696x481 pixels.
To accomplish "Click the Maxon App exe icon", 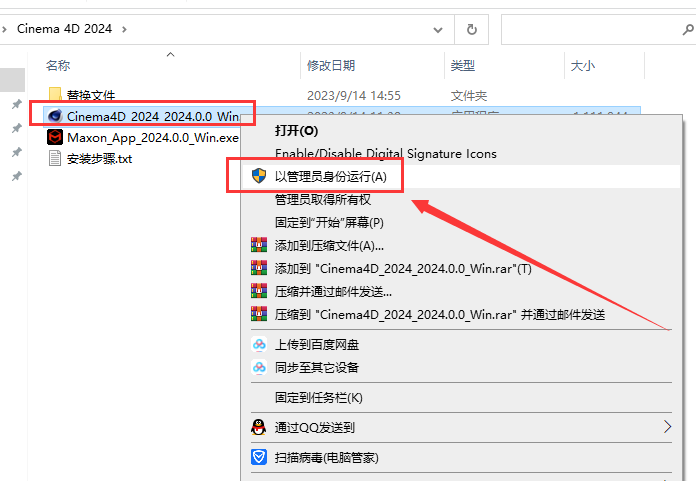I will pyautogui.click(x=55, y=137).
